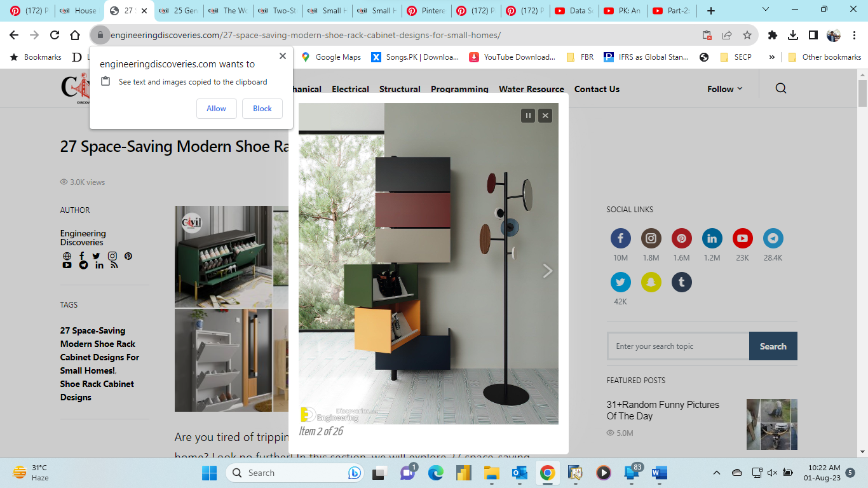Click the site search magnifier icon
The image size is (868, 488).
click(x=781, y=89)
